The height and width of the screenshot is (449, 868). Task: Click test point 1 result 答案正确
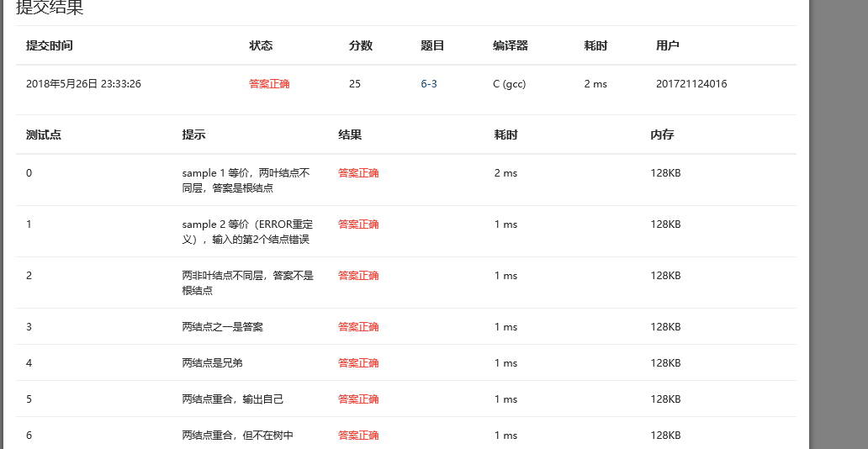pos(358,225)
